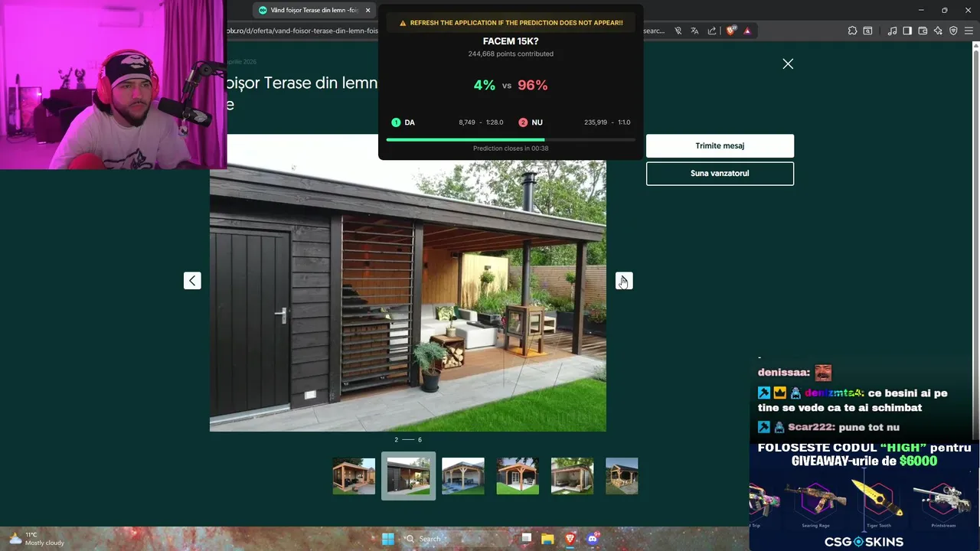Click the 'FACEM 15K?' prediction title
Screen dimensions: 980x551
click(511, 41)
